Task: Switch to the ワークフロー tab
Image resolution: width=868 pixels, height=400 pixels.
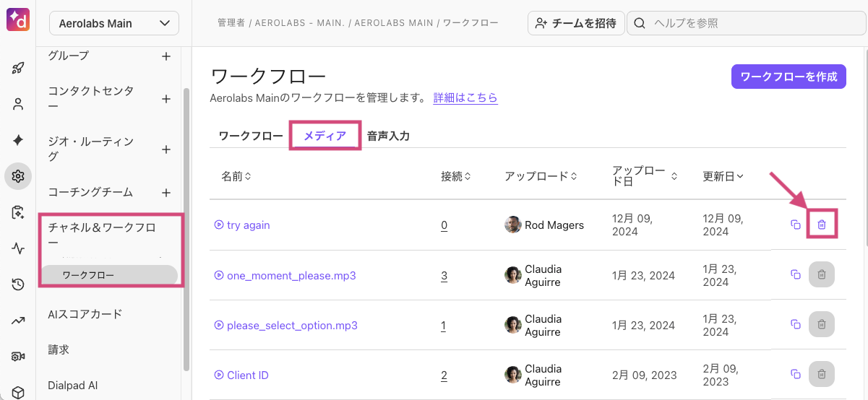Action: pyautogui.click(x=251, y=136)
